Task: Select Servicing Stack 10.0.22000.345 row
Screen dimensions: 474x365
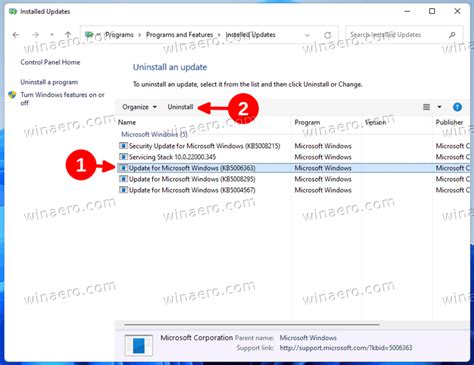Action: point(293,157)
